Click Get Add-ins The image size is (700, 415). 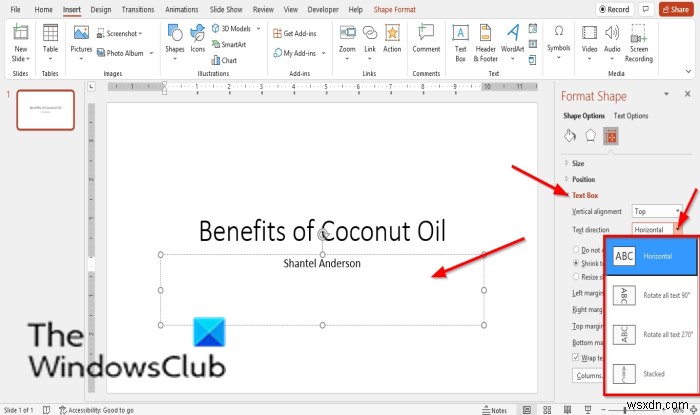295,33
